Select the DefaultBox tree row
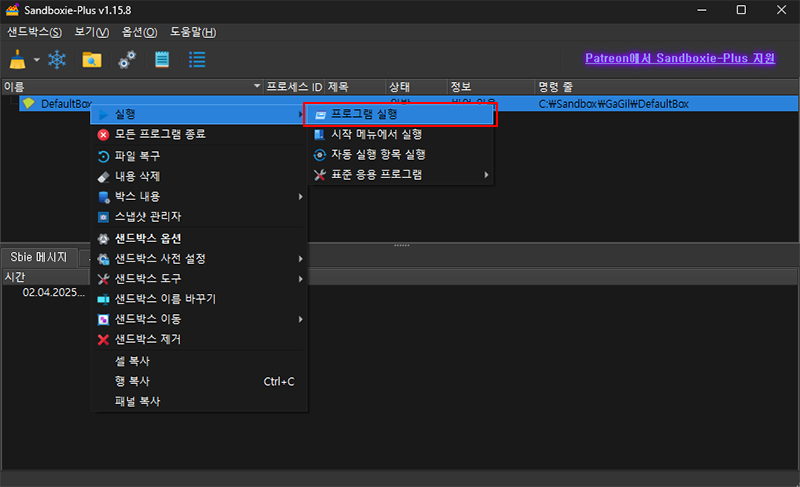The width and height of the screenshot is (800, 487). point(409,104)
